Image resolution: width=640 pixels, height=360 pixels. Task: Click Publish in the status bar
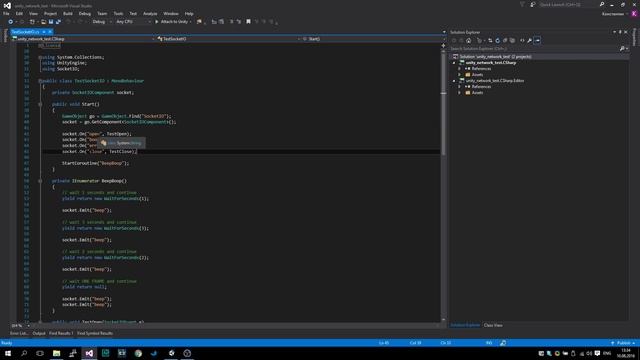623,343
